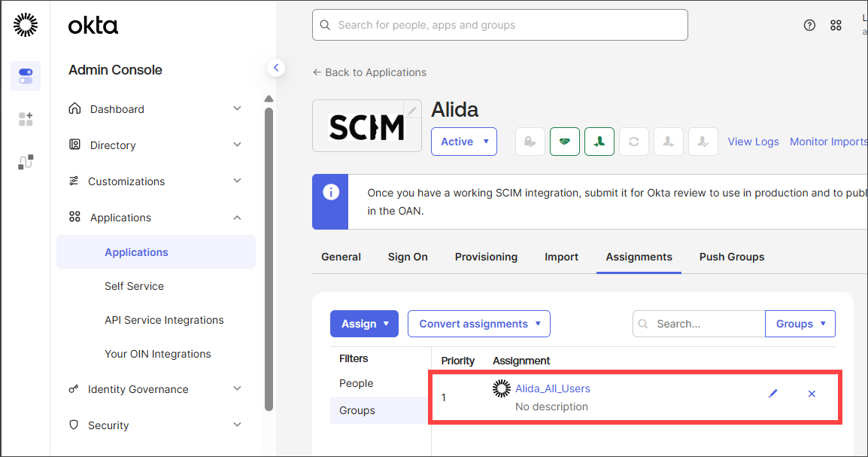
Task: Edit the Alida_All_Users assignment pencil icon
Action: click(773, 393)
